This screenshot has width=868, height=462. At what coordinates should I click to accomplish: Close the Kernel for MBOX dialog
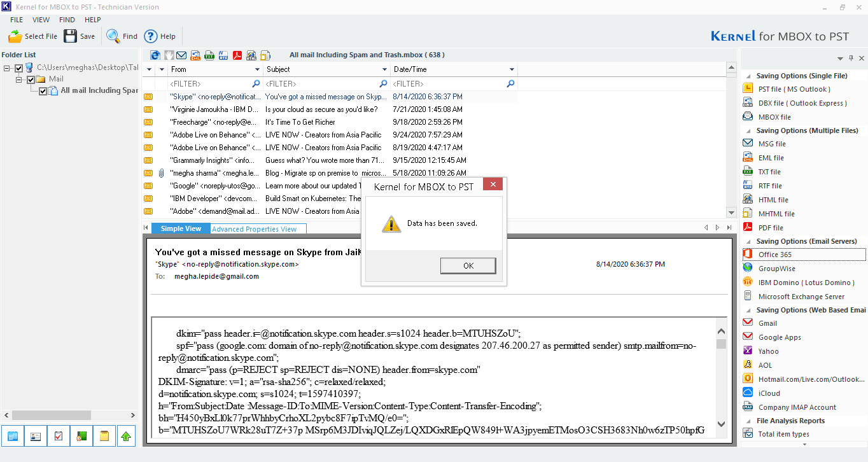[493, 185]
